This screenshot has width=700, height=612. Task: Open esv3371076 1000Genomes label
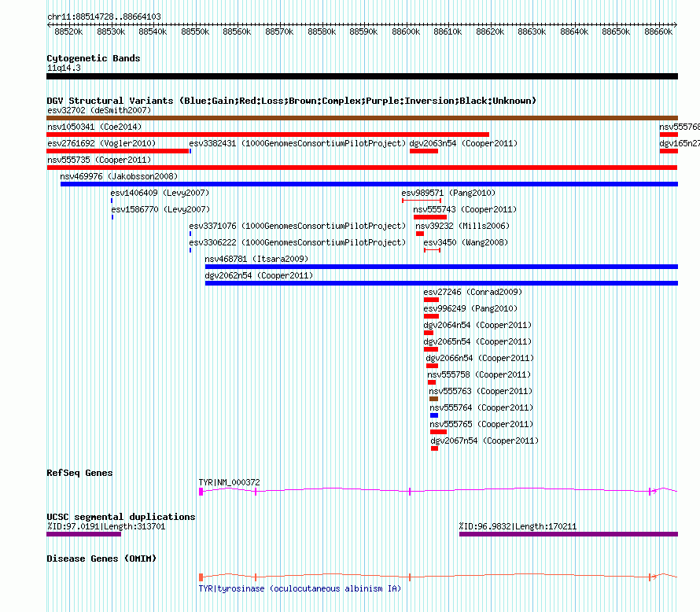[x=297, y=226]
